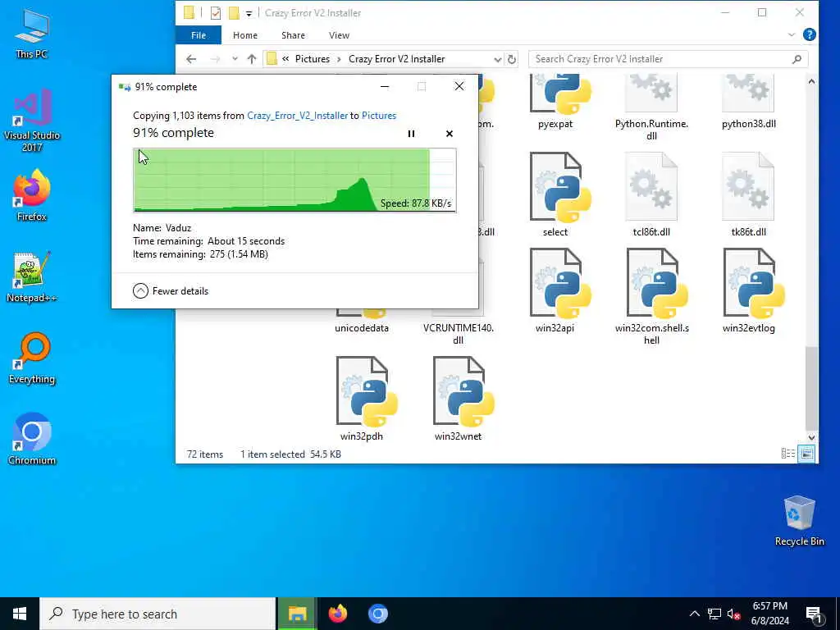Image resolution: width=840 pixels, height=630 pixels.
Task: Cancel the copy operation
Action: tap(450, 134)
